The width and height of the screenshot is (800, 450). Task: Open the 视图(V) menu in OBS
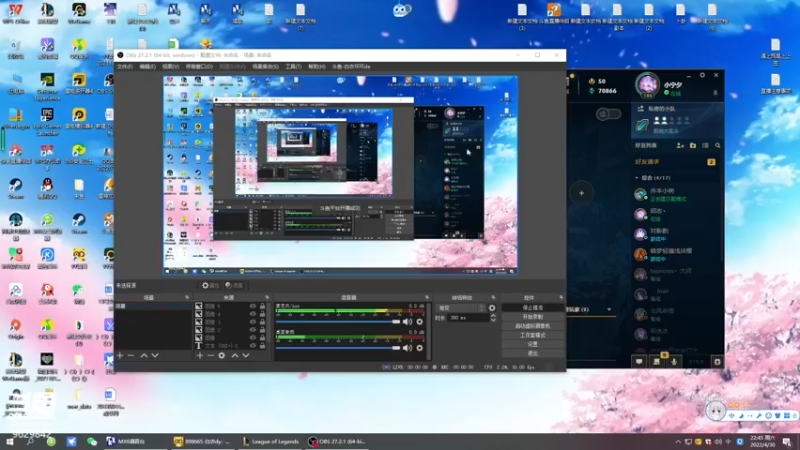click(170, 67)
